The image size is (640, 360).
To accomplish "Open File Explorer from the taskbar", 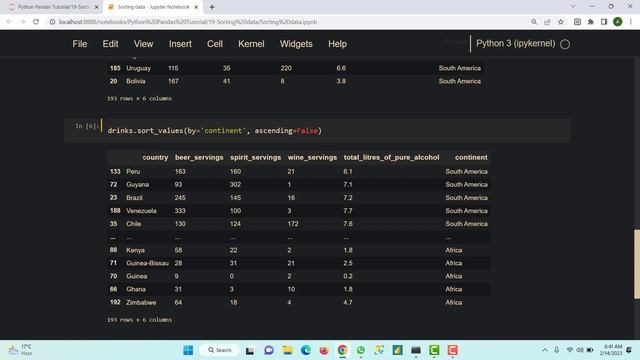I will (287, 350).
